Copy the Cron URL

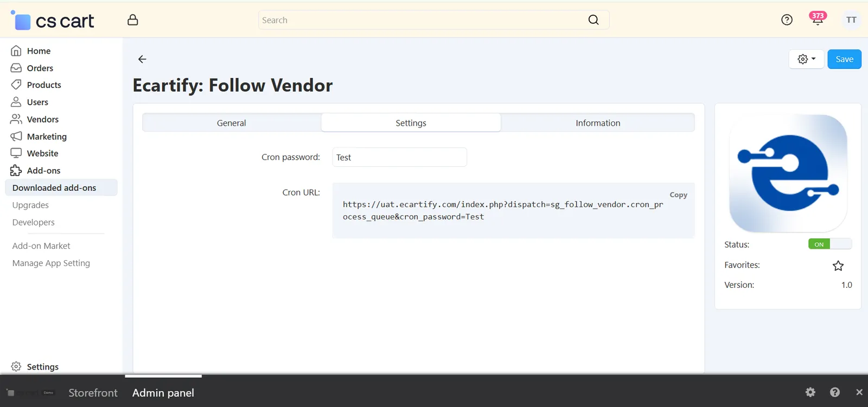pyautogui.click(x=678, y=195)
